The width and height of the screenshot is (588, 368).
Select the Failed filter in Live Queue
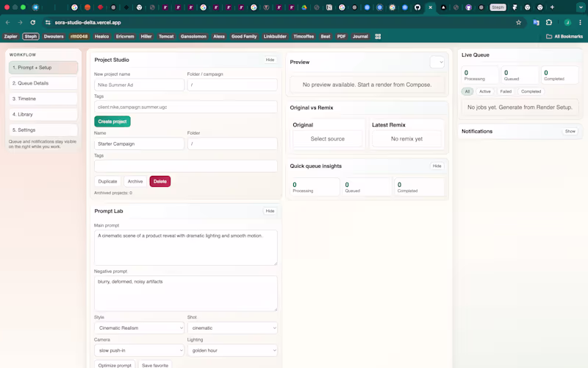coord(506,91)
